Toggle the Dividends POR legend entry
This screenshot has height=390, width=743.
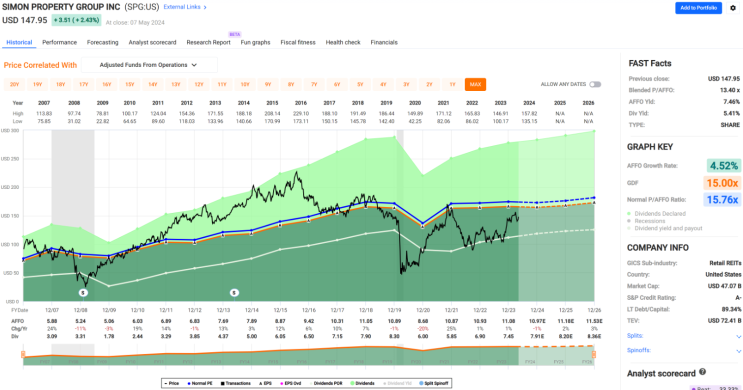coord(326,383)
